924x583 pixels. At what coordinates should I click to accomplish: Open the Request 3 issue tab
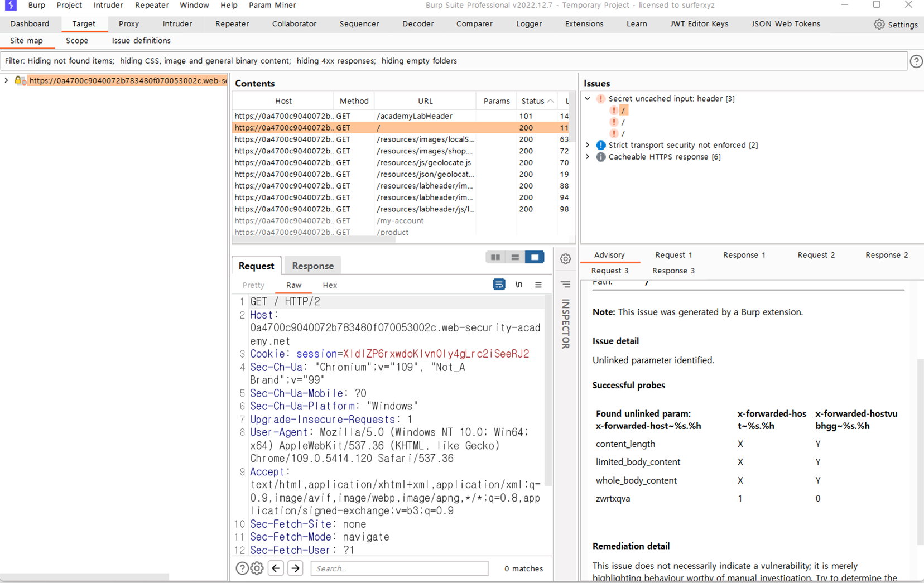tap(610, 271)
